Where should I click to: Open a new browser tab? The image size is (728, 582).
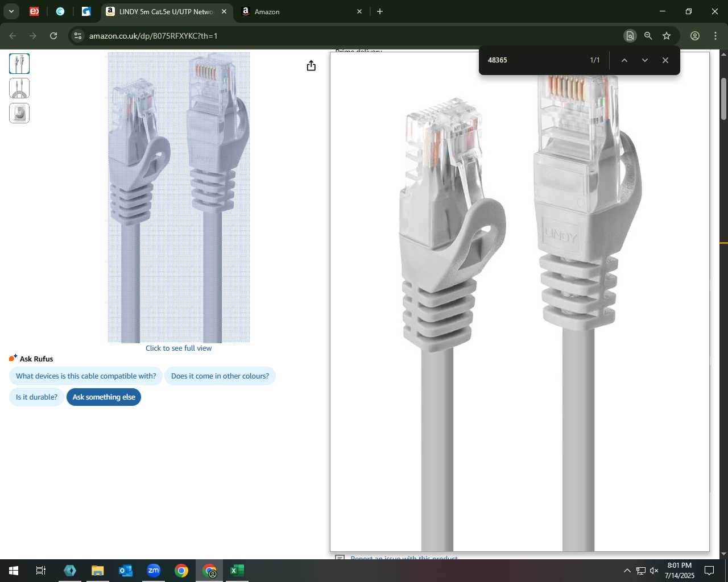tap(380, 11)
